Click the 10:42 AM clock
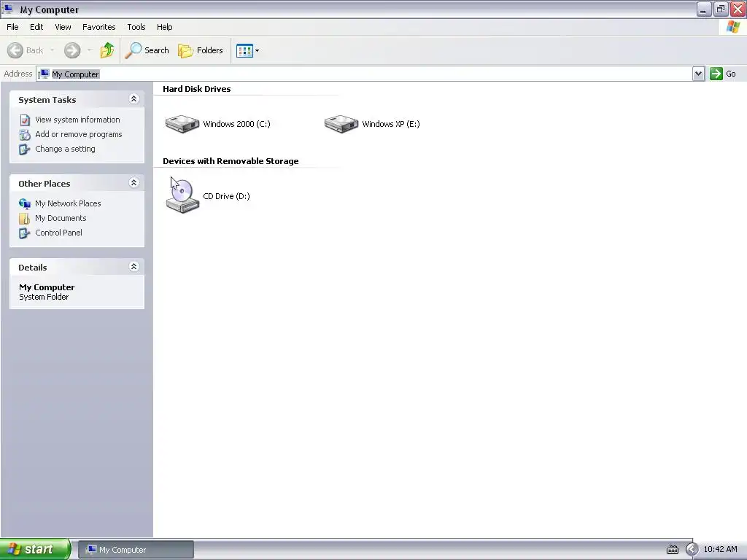This screenshot has width=747, height=560. tap(720, 550)
